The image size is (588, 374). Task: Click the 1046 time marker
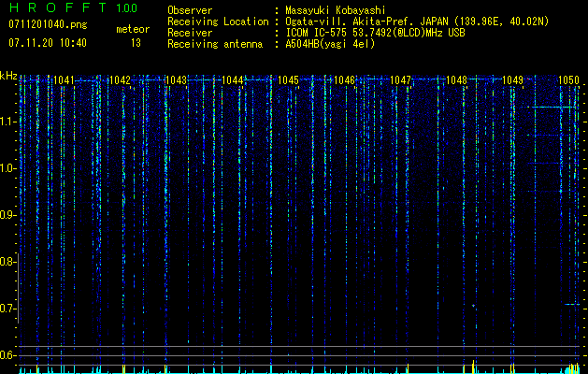click(344, 79)
